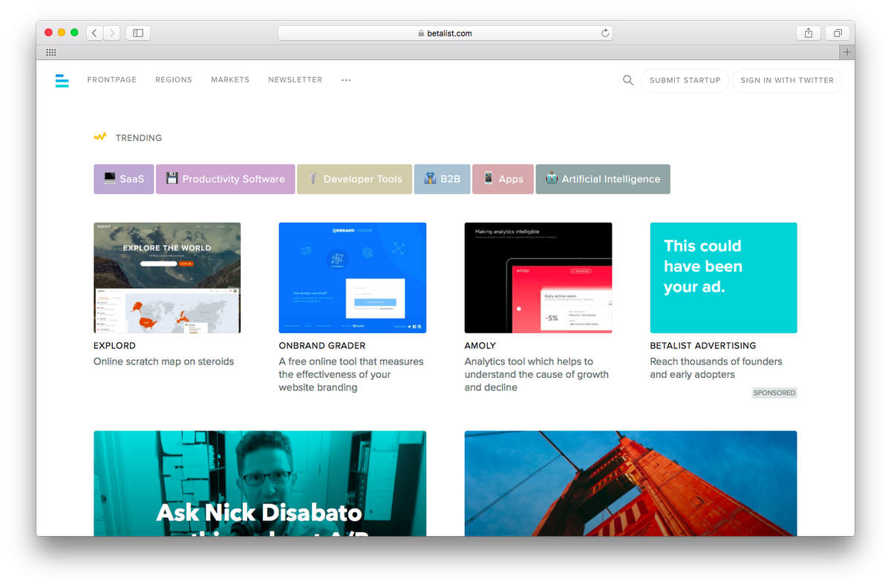Select the Productivity Software tag
The image size is (891, 588).
[x=226, y=179]
